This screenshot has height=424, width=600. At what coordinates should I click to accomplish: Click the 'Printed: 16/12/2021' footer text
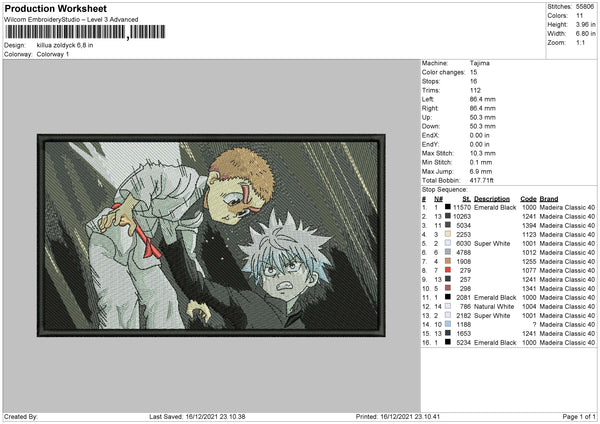[x=398, y=416]
